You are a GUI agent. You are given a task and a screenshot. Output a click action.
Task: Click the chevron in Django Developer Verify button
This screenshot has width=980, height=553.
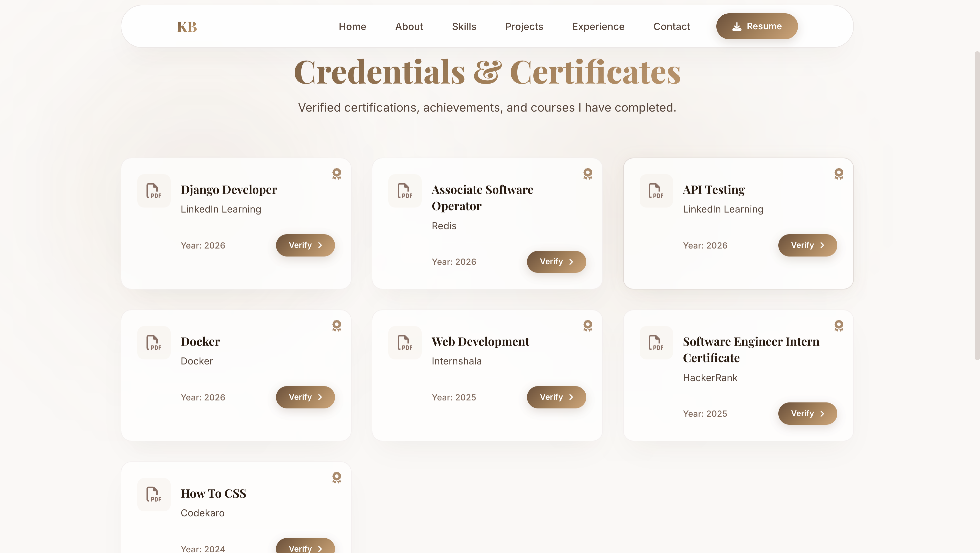tap(320, 245)
